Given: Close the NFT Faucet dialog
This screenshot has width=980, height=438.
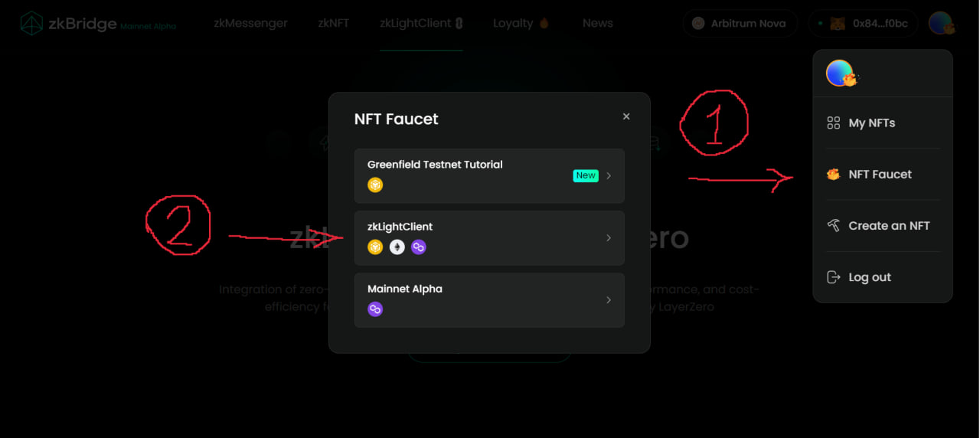Looking at the screenshot, I should pyautogui.click(x=626, y=116).
